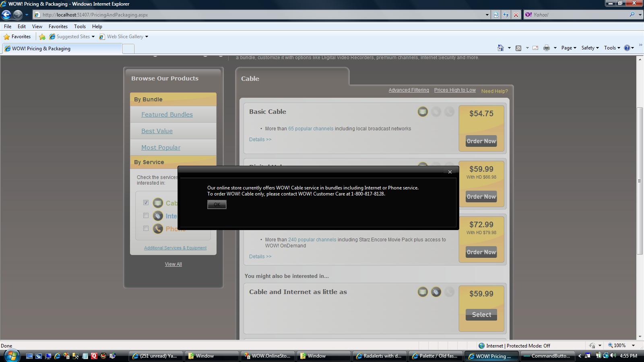644x362 pixels.
Task: Click the Advanced Filtering link
Action: 409,90
